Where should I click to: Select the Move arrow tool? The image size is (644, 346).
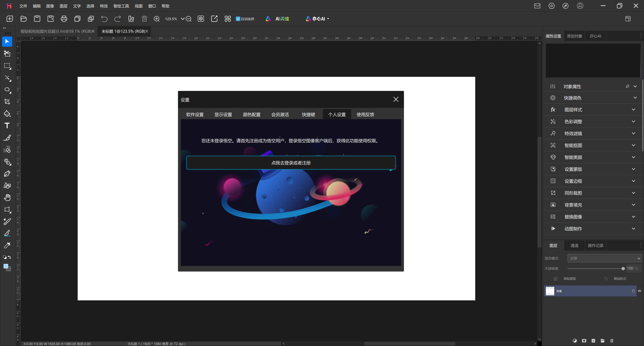pyautogui.click(x=7, y=41)
